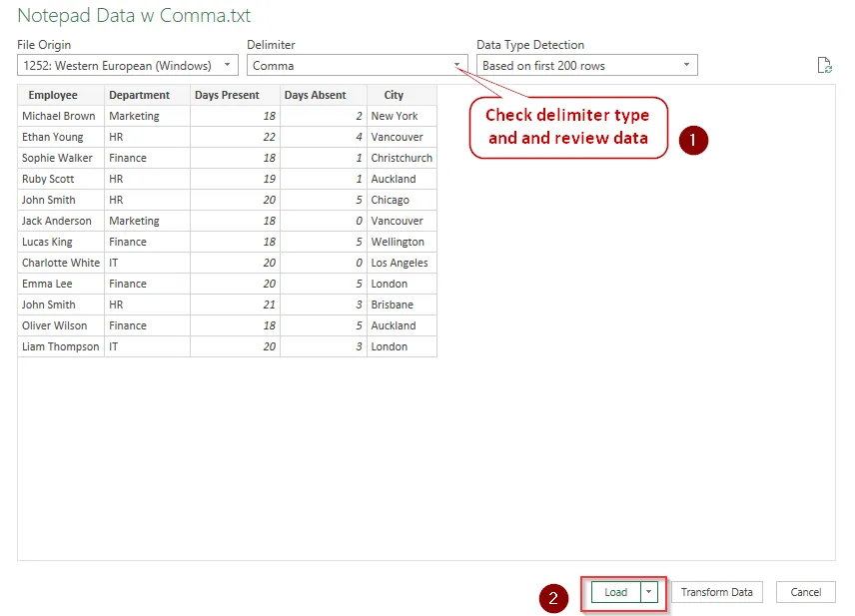Select the Days Present column header
The image size is (855, 616).
coord(235,95)
